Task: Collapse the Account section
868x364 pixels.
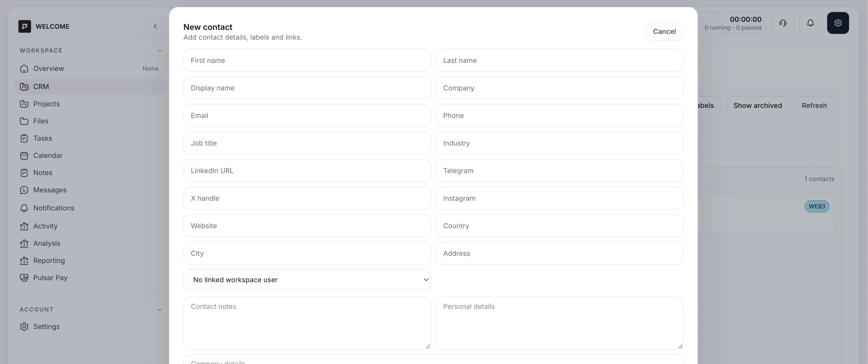Action: [160, 309]
